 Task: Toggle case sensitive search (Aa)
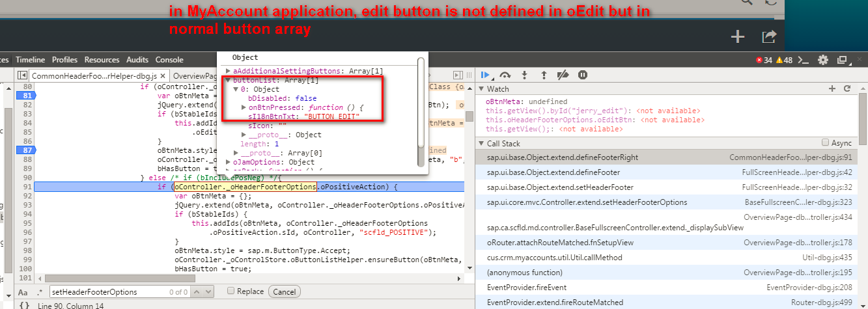[23, 292]
